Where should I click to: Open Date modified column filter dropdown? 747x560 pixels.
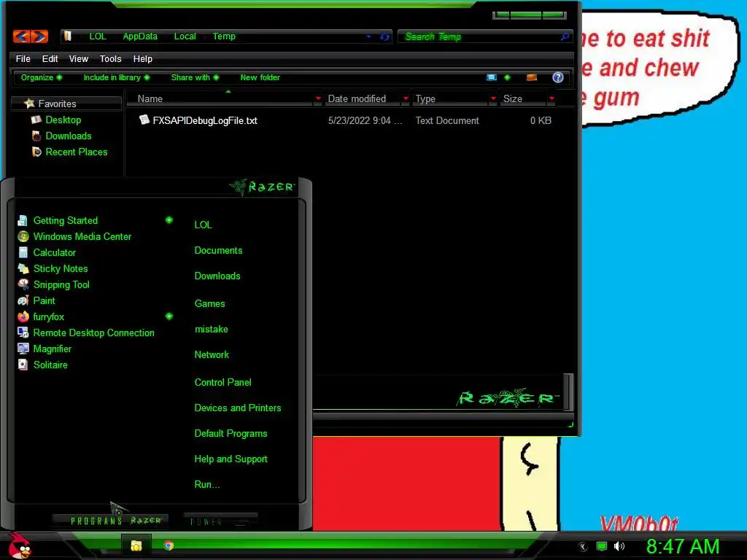click(x=406, y=98)
